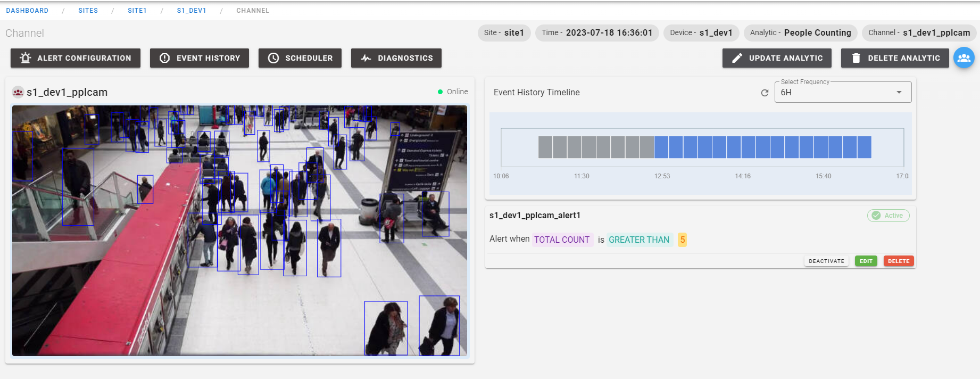Screen dimensions: 980x379
Task: Refresh the Event History Timeline
Action: (765, 93)
